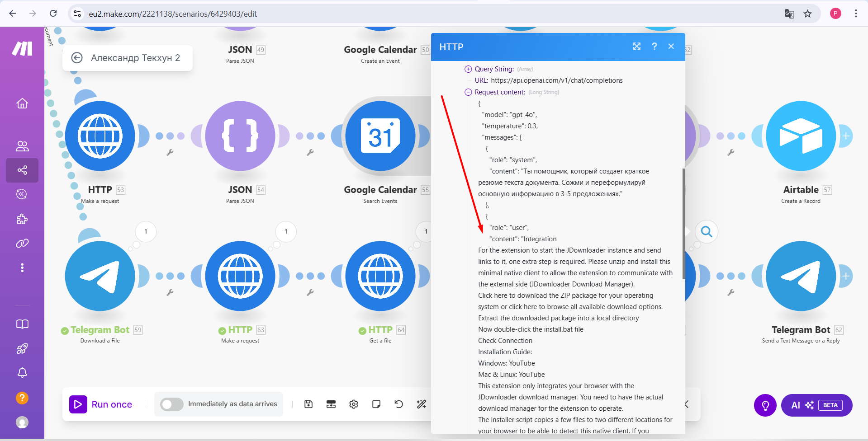
Task: Click the auto-align magic wand icon
Action: point(422,404)
